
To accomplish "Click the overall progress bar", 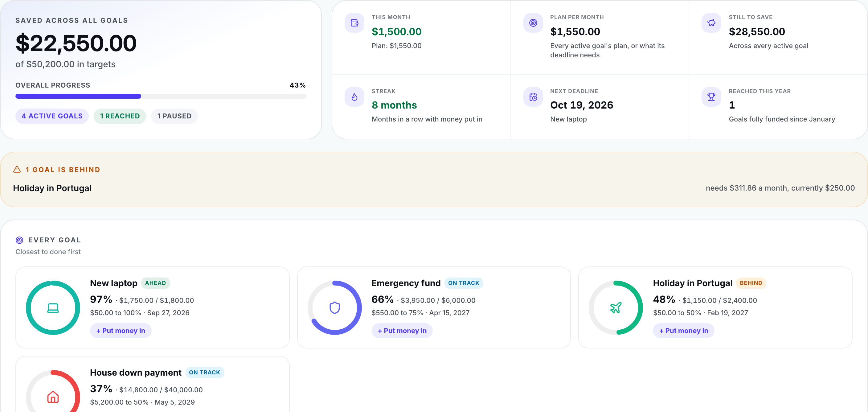I will (161, 96).
